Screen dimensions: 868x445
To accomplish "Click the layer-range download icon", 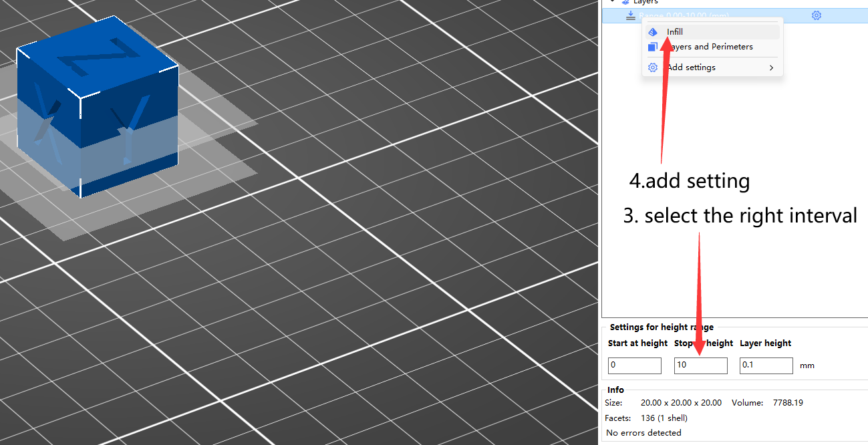I will tap(630, 15).
